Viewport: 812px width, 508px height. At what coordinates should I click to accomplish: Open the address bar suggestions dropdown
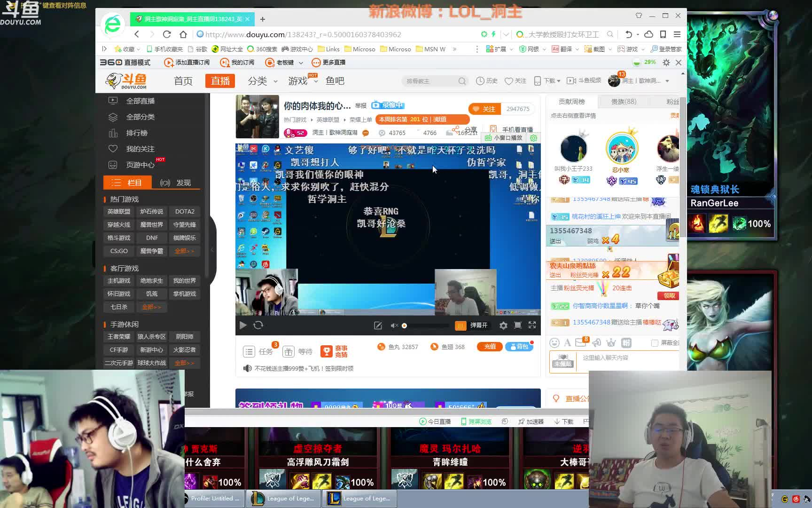(506, 34)
